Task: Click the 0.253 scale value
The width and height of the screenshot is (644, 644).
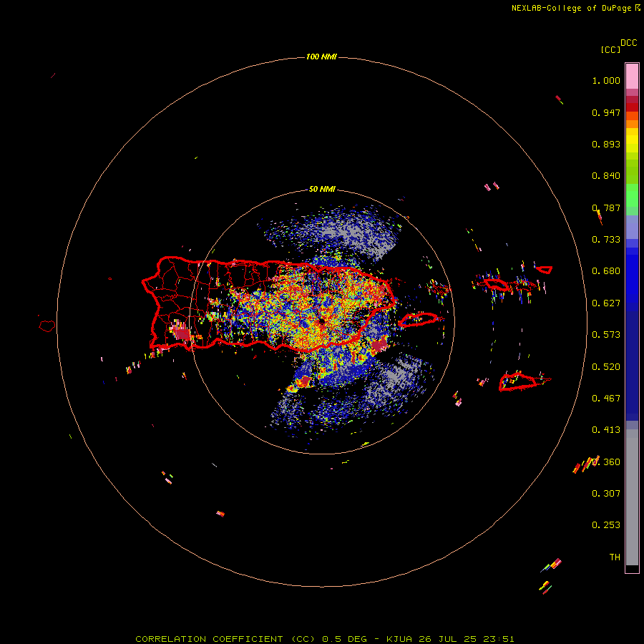Action: click(x=606, y=525)
